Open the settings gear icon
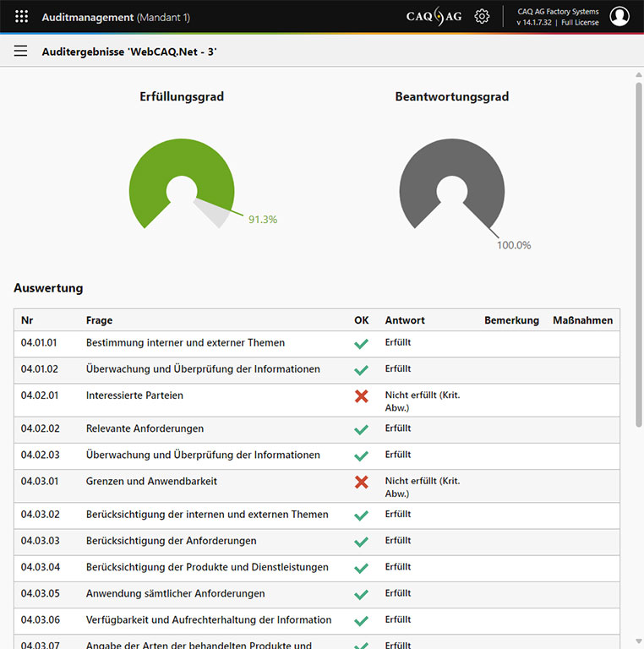Image resolution: width=644 pixels, height=649 pixels. pyautogui.click(x=482, y=17)
